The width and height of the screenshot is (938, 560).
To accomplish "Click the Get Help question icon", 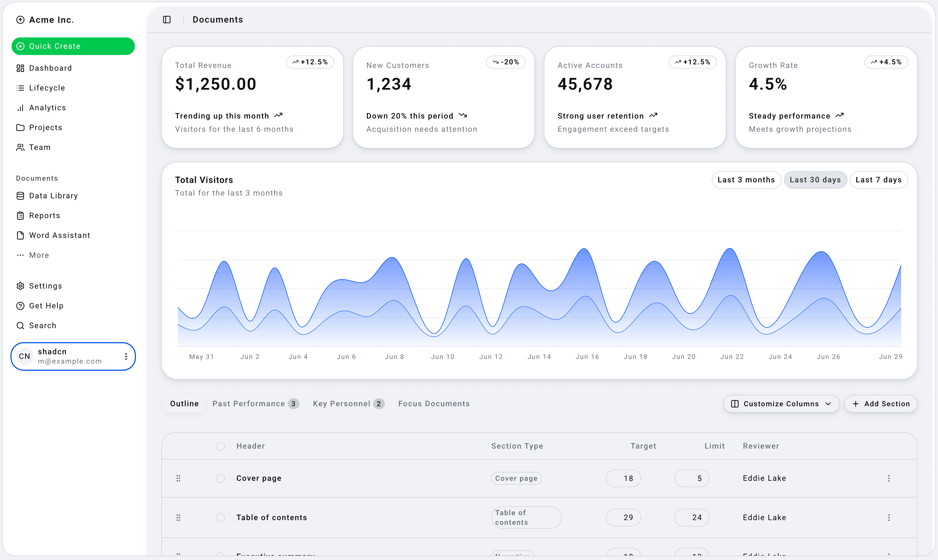I will 20,306.
